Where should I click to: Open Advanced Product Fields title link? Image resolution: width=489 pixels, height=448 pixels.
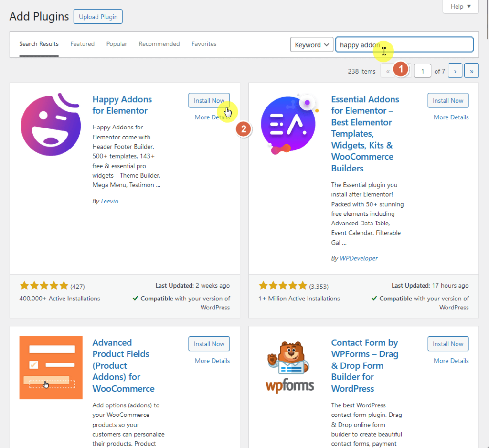tap(124, 366)
